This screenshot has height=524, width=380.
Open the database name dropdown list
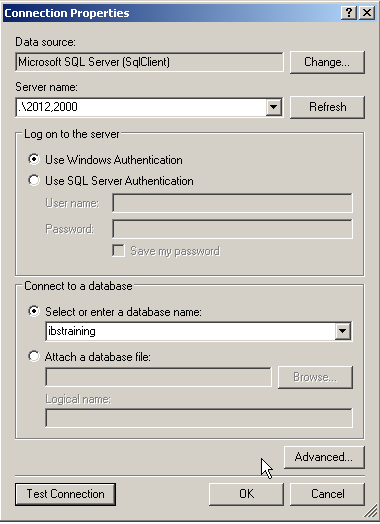pyautogui.click(x=343, y=331)
